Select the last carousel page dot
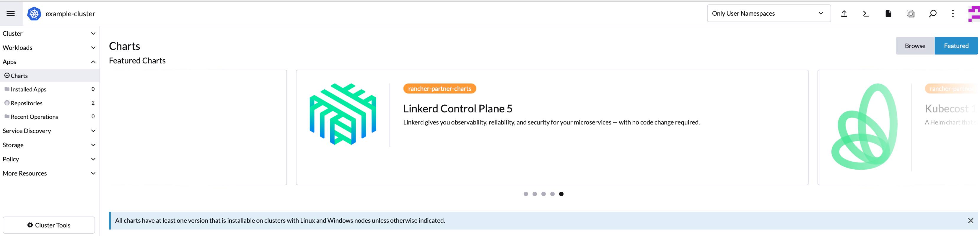This screenshot has height=236, width=980. (x=561, y=194)
